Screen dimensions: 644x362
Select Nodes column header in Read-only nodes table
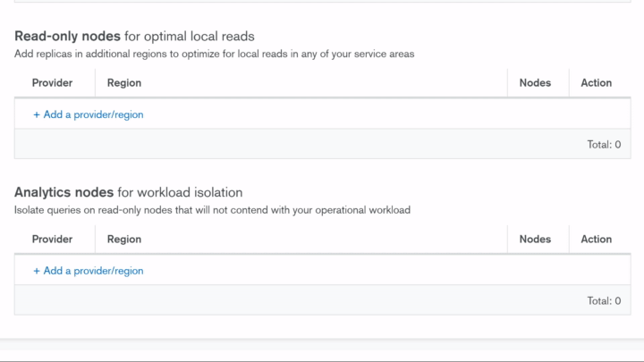(x=535, y=83)
